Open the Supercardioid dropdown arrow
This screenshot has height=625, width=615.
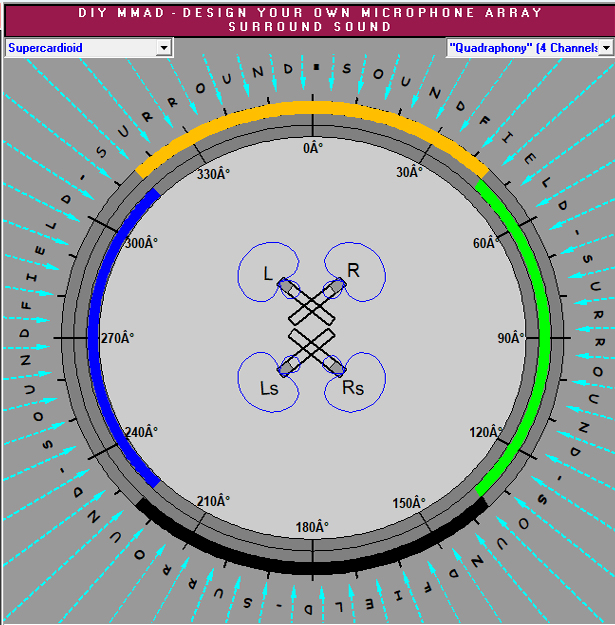point(164,48)
